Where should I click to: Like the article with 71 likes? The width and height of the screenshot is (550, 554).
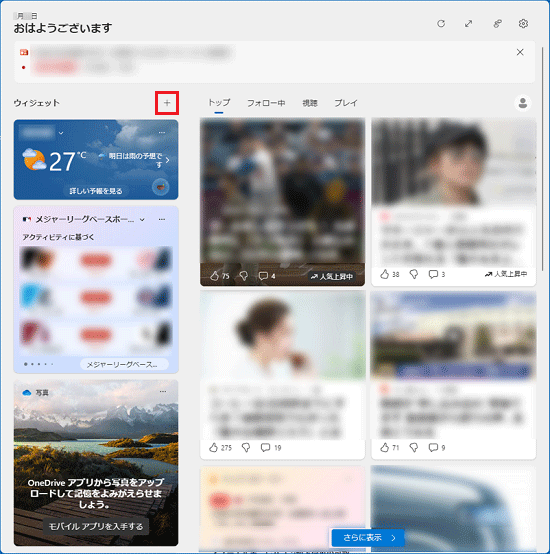pos(385,448)
